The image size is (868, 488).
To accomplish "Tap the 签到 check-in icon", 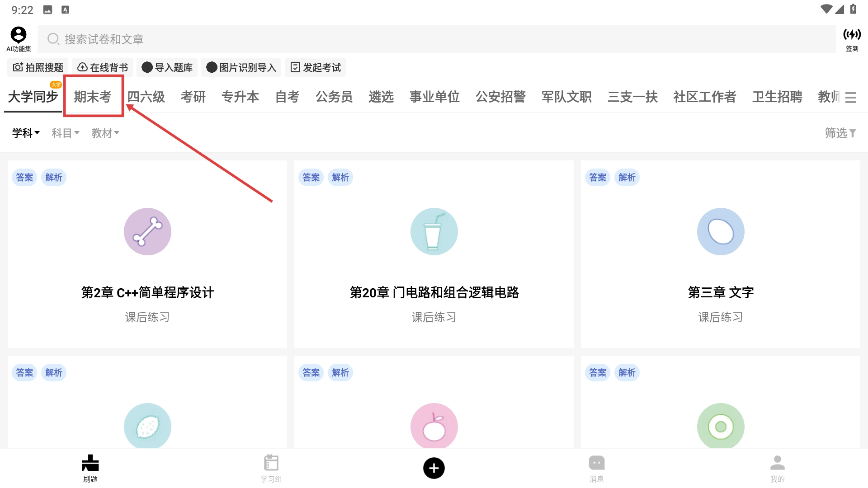I will pyautogui.click(x=852, y=39).
